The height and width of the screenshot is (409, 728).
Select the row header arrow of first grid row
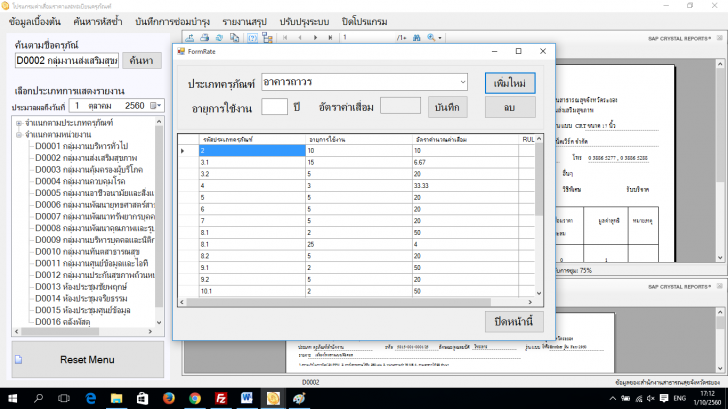coord(188,151)
